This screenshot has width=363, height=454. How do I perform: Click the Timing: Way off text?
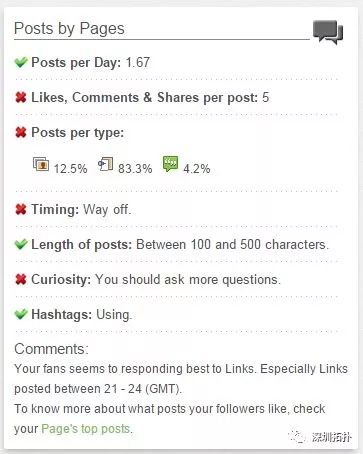tap(81, 210)
